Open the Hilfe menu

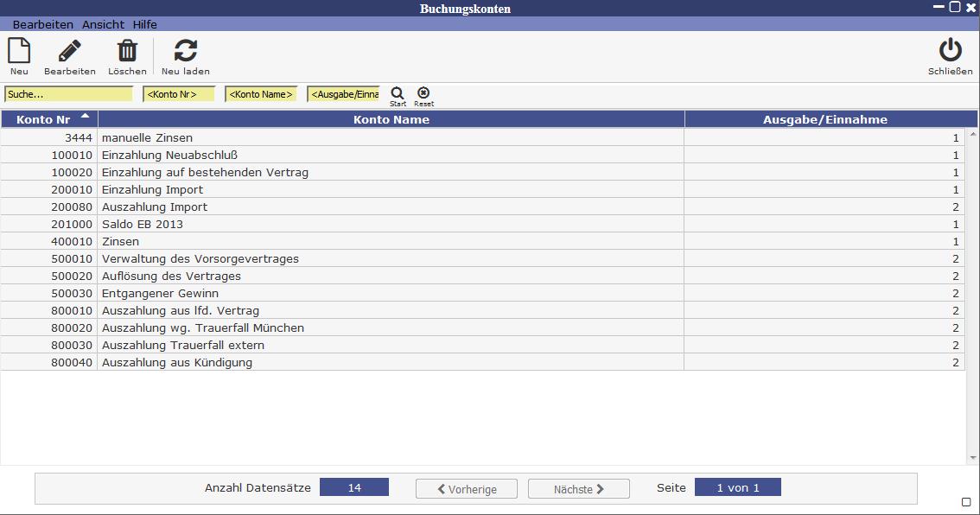(x=144, y=25)
